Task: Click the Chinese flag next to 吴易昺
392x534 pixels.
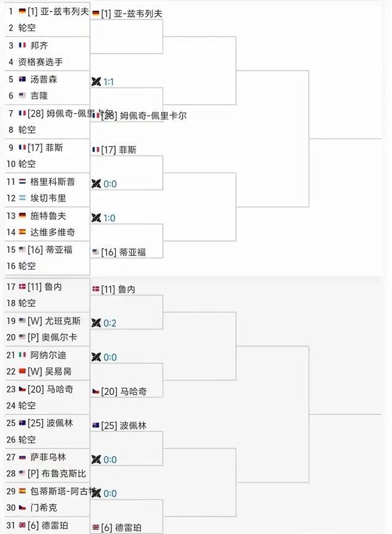Action: (23, 372)
